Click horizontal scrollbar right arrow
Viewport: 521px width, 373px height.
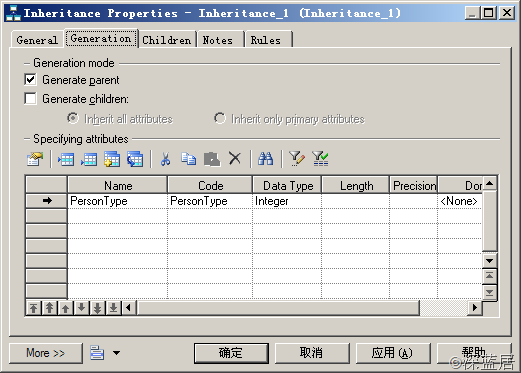coord(474,308)
